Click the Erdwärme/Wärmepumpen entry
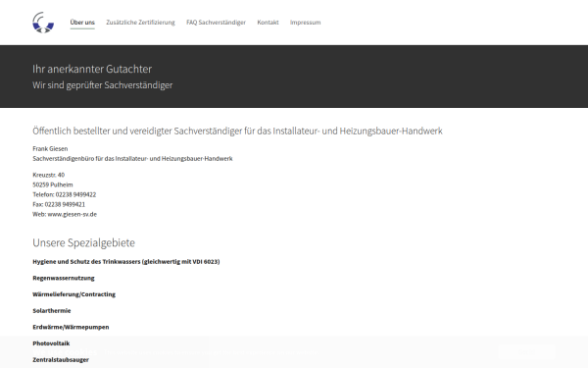The height and width of the screenshot is (368, 588). [71, 327]
